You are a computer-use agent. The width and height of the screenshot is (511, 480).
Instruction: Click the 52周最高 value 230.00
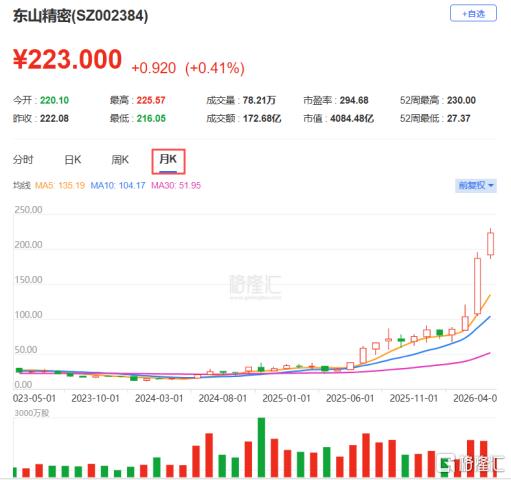461,100
